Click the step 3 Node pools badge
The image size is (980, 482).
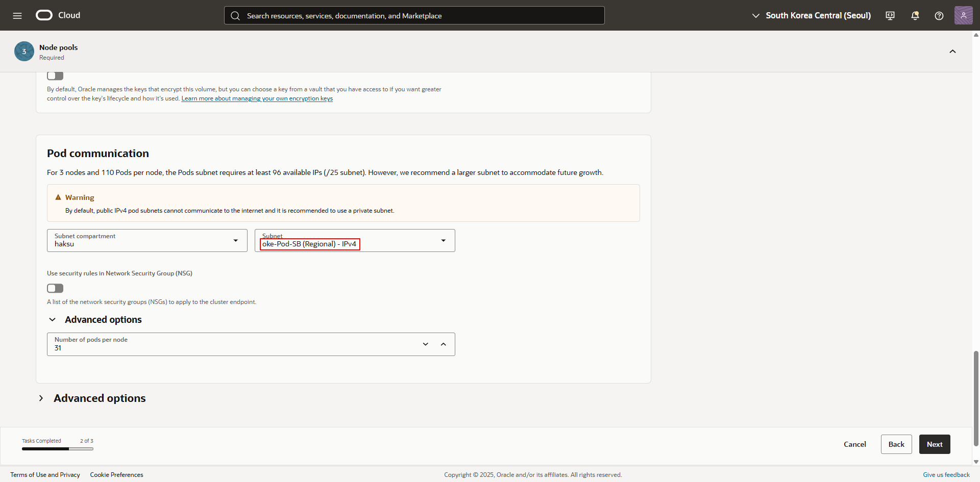point(24,52)
